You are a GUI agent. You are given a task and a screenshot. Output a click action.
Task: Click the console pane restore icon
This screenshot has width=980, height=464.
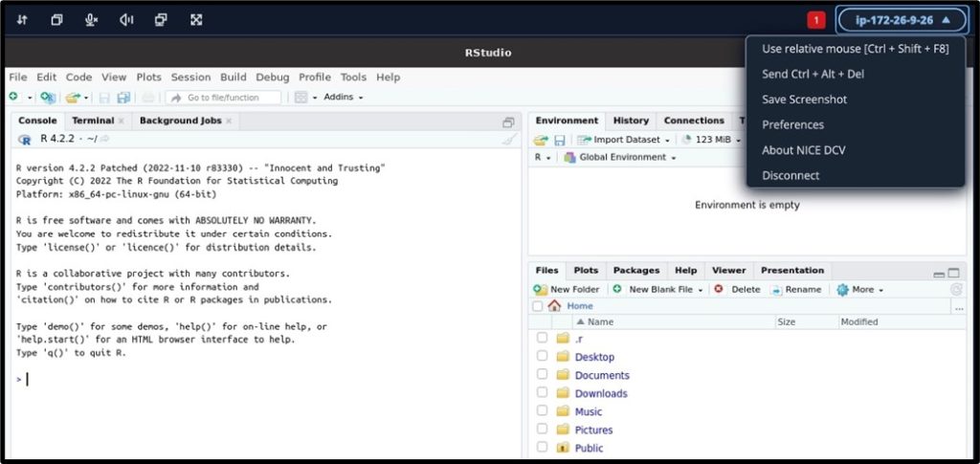click(508, 122)
